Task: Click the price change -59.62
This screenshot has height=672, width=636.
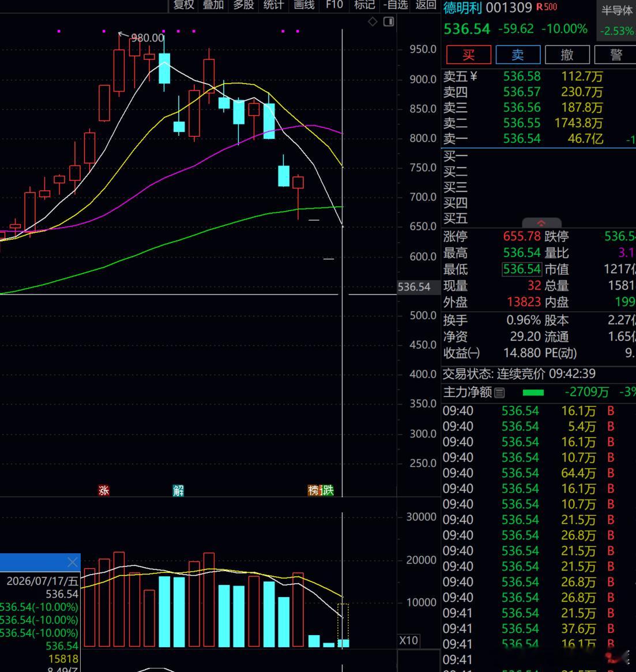Action: click(516, 29)
